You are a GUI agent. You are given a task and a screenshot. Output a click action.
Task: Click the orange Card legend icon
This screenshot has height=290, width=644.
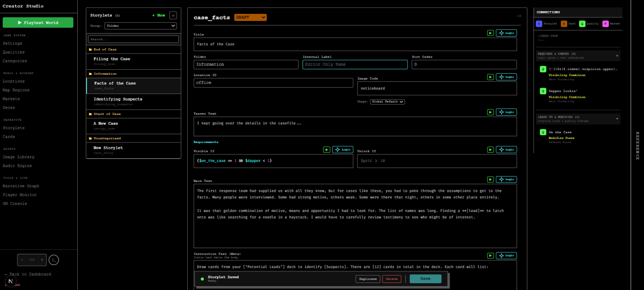pos(564,24)
